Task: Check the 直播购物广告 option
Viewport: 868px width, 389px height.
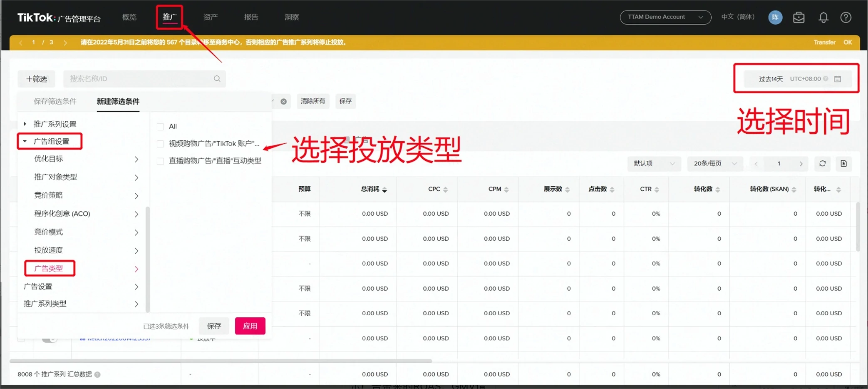Action: click(x=160, y=161)
